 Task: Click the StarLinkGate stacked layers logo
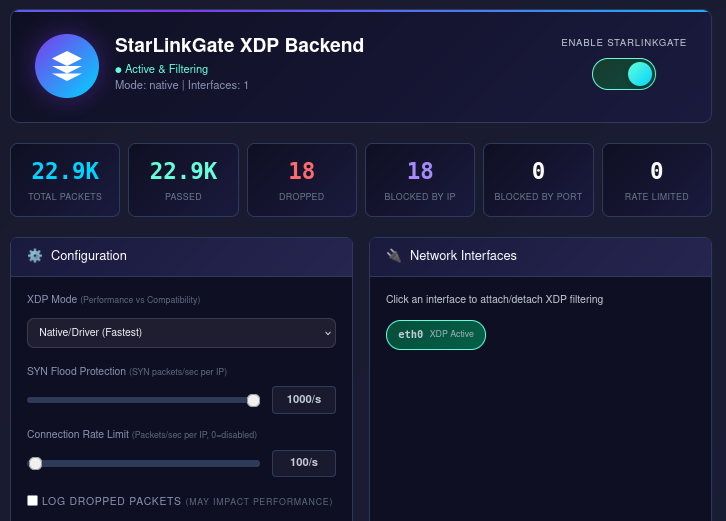point(67,66)
